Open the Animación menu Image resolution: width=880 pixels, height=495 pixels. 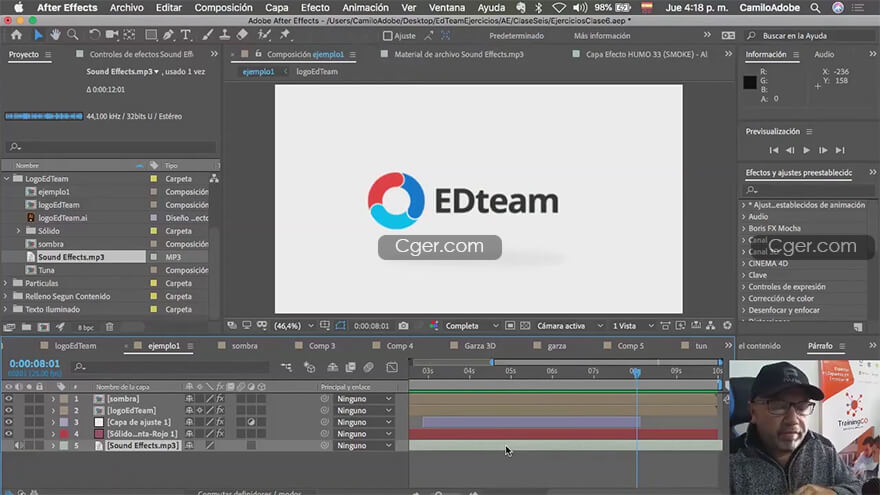365,8
